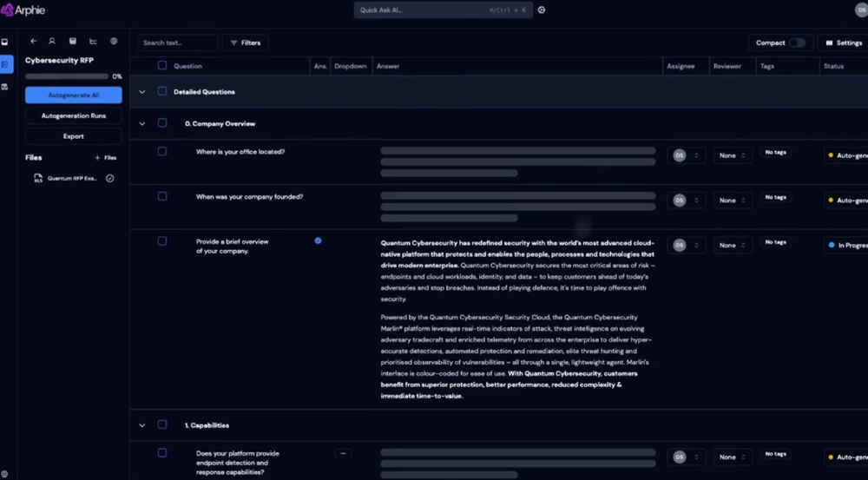Click the DS avatar in the office located row
This screenshot has width=868, height=480.
point(680,155)
